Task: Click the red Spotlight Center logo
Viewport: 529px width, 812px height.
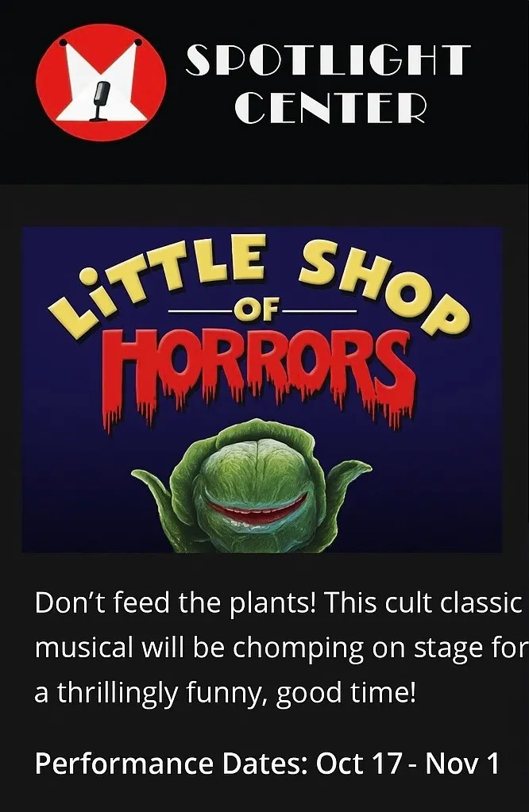Action: pos(101,83)
